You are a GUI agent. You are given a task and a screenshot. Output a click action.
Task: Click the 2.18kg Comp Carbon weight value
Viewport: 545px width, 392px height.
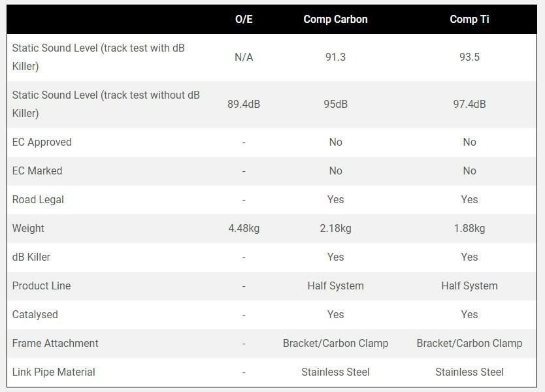[335, 229]
